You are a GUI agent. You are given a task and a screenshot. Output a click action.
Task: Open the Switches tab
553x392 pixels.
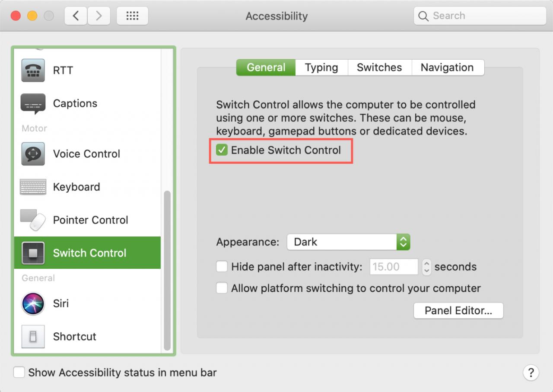pos(379,67)
